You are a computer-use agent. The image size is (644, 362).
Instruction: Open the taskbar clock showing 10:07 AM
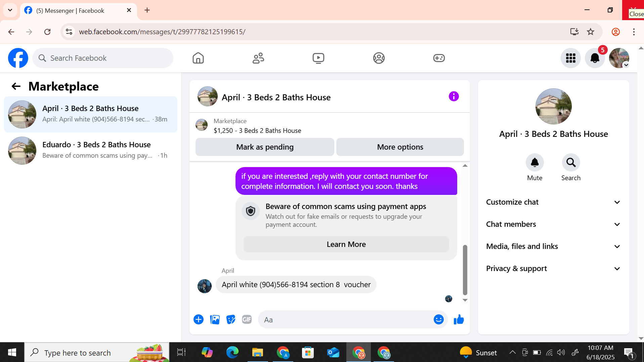601,352
